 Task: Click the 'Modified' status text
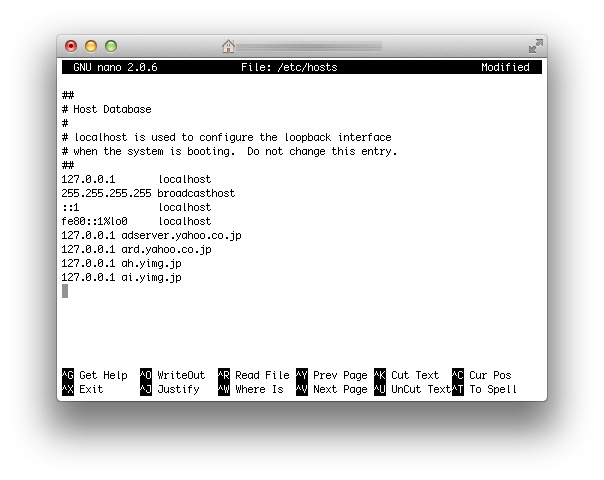[x=505, y=67]
